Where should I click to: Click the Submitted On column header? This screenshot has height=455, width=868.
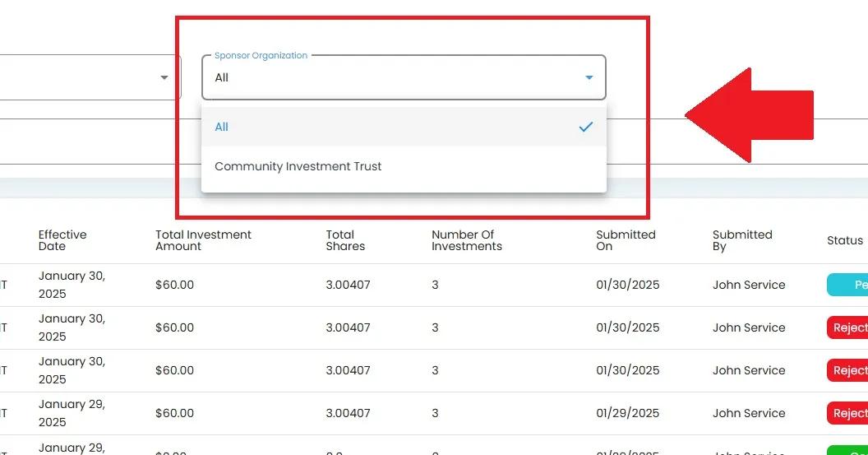626,240
